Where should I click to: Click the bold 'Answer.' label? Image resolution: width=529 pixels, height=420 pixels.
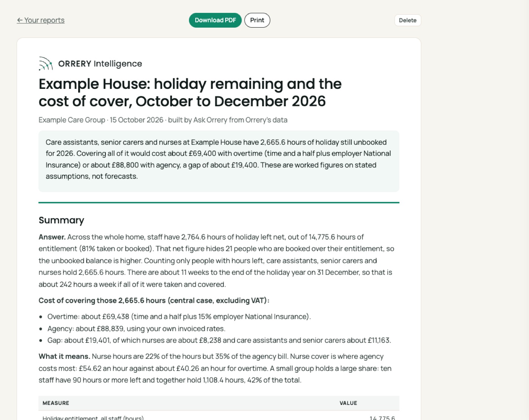click(x=52, y=237)
